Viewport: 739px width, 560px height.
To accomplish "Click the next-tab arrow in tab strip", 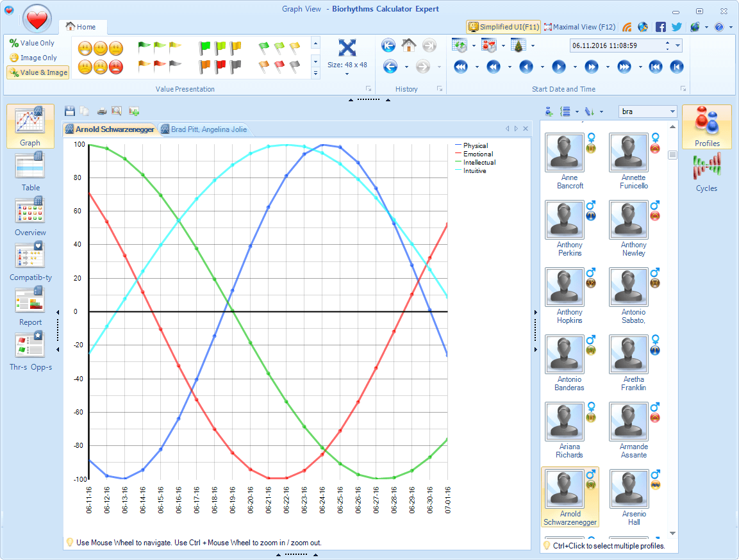I will pyautogui.click(x=516, y=128).
